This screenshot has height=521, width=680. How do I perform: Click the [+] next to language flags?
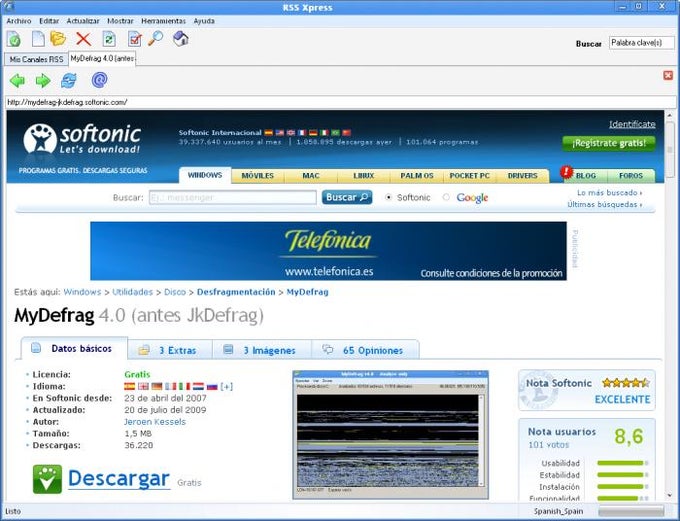click(x=226, y=386)
